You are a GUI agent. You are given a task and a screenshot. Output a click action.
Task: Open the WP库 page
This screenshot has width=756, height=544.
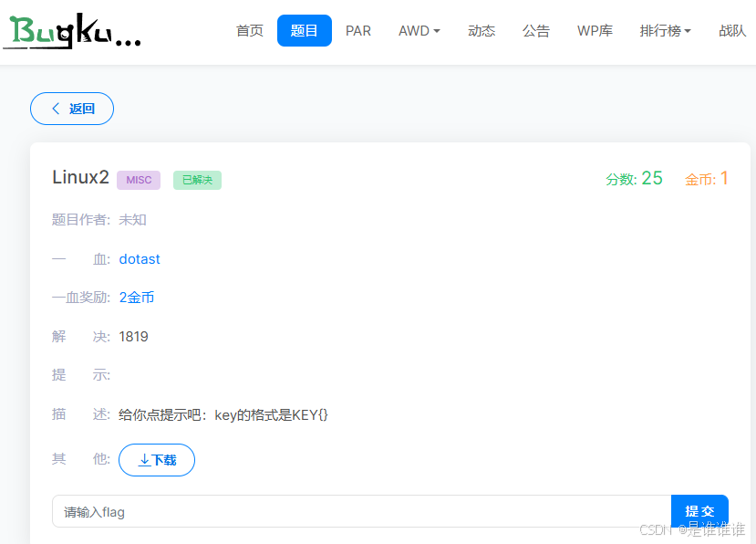point(595,30)
